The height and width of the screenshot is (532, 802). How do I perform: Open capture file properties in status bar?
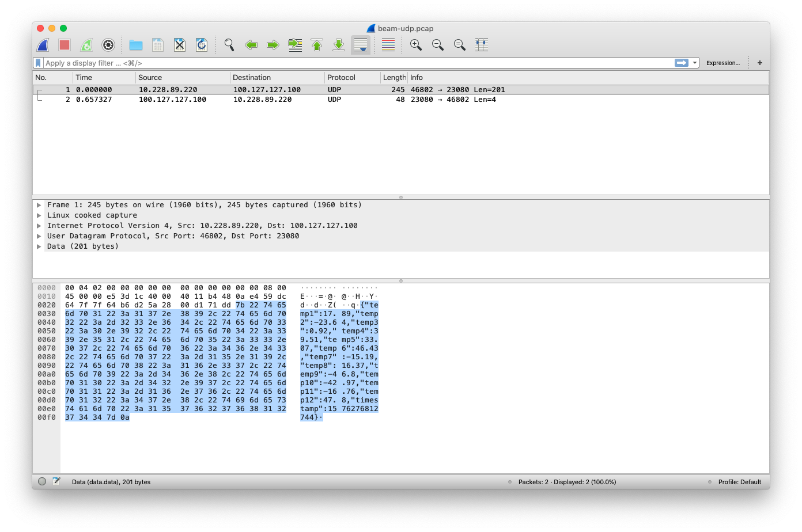click(x=56, y=481)
